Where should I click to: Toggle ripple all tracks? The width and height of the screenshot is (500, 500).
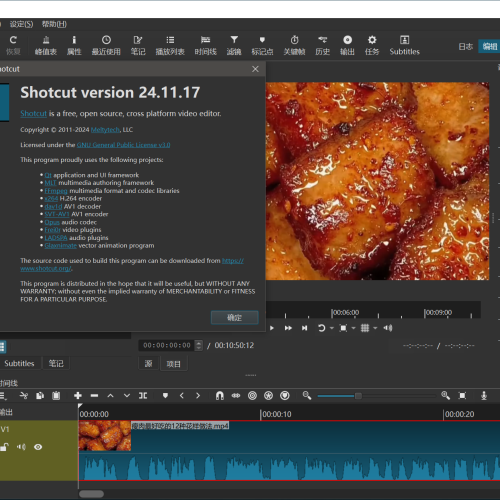[x=268, y=396]
